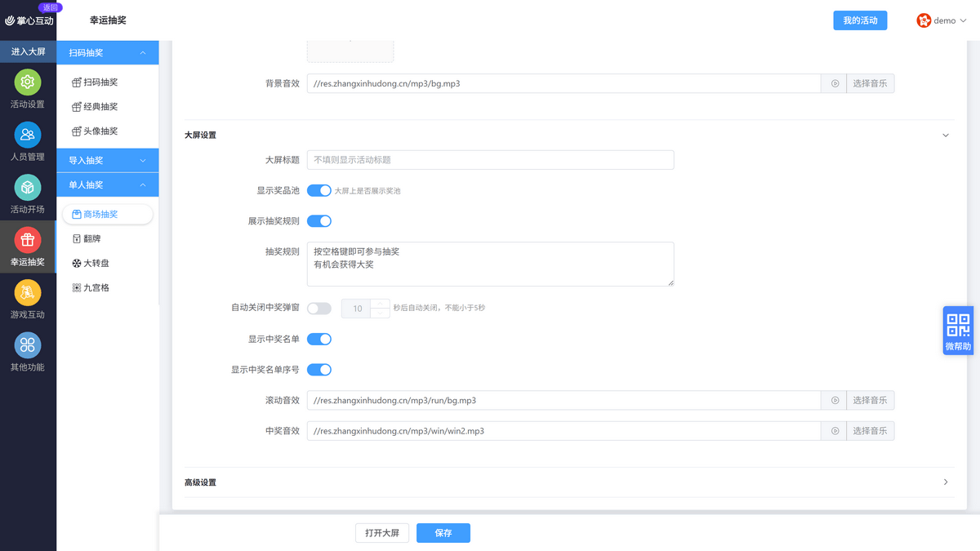Viewport: 980px width, 551px height.
Task: Click the 掌心互动 logo
Action: (29, 20)
